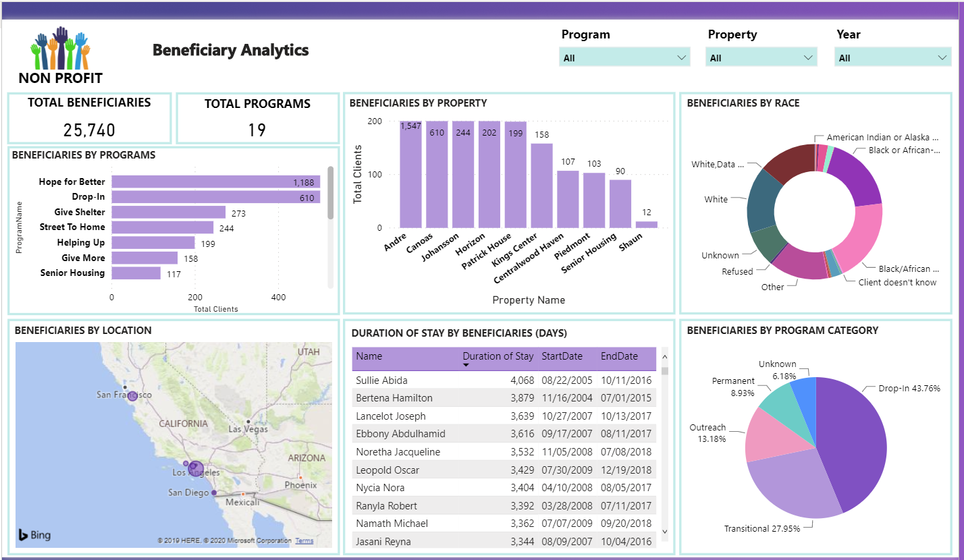Select the Hope for Better bar
Screen dimensions: 964x560
point(216,181)
